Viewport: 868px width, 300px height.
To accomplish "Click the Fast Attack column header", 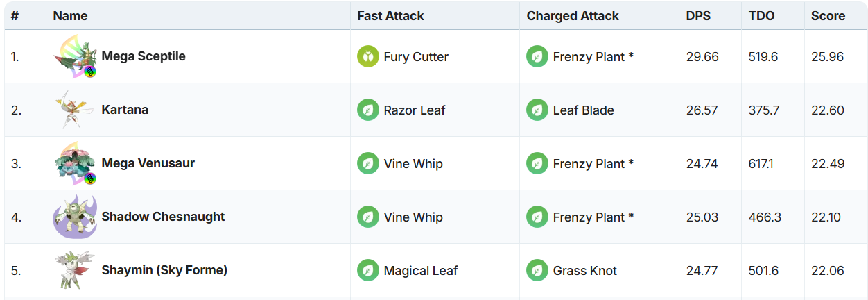I will point(390,16).
